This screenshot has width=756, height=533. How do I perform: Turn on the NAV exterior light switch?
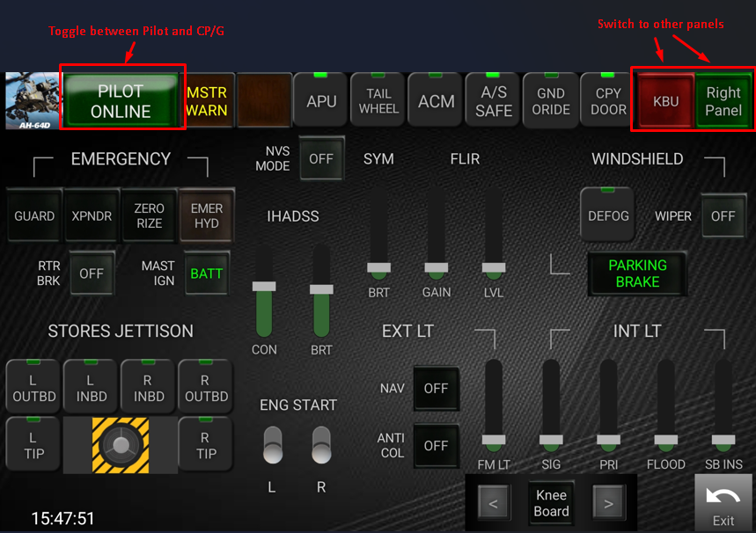pyautogui.click(x=436, y=389)
